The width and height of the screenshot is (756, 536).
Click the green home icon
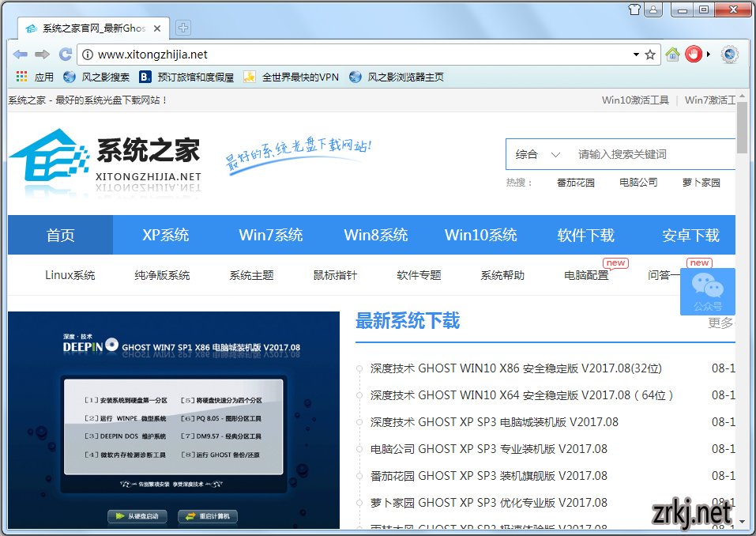(672, 55)
